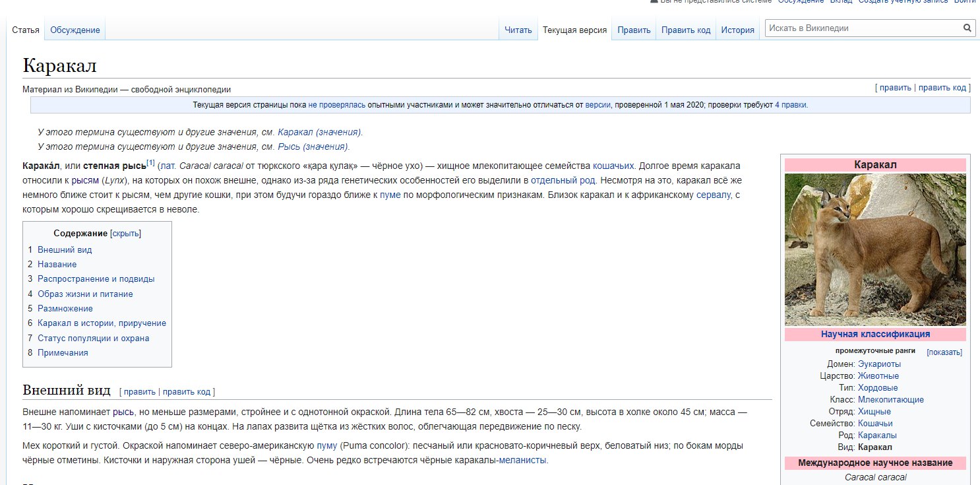
Task: Click the Caracal caracal name in infobox
Action: [x=875, y=478]
